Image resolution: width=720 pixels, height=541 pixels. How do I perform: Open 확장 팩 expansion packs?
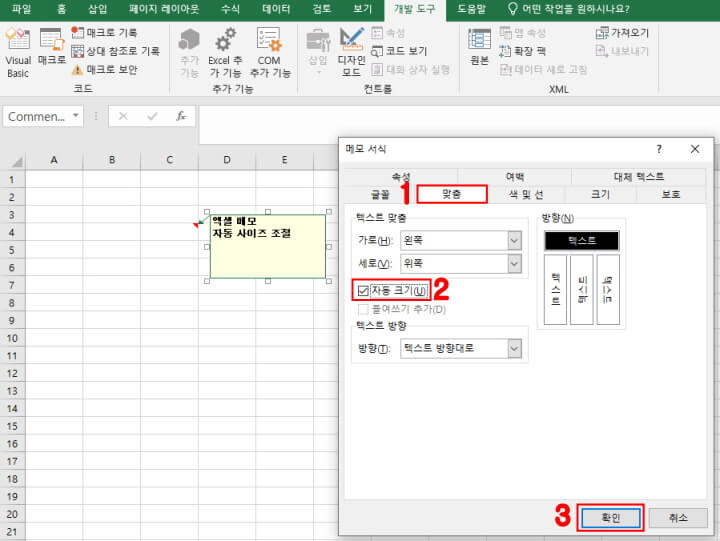click(523, 51)
